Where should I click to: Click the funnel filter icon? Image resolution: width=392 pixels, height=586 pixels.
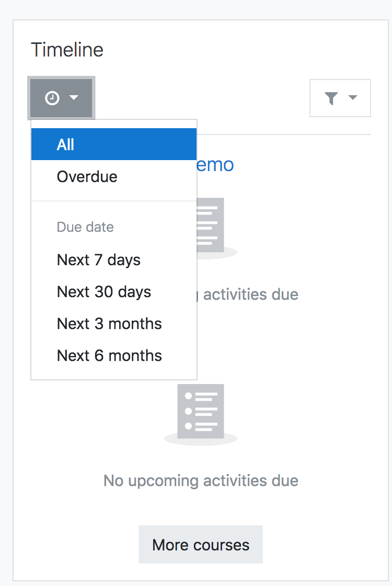[331, 98]
